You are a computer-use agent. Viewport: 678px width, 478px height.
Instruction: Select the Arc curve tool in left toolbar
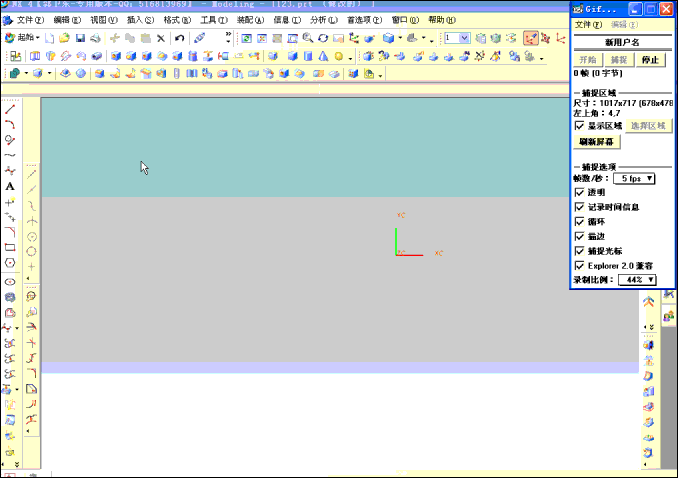pos(10,125)
